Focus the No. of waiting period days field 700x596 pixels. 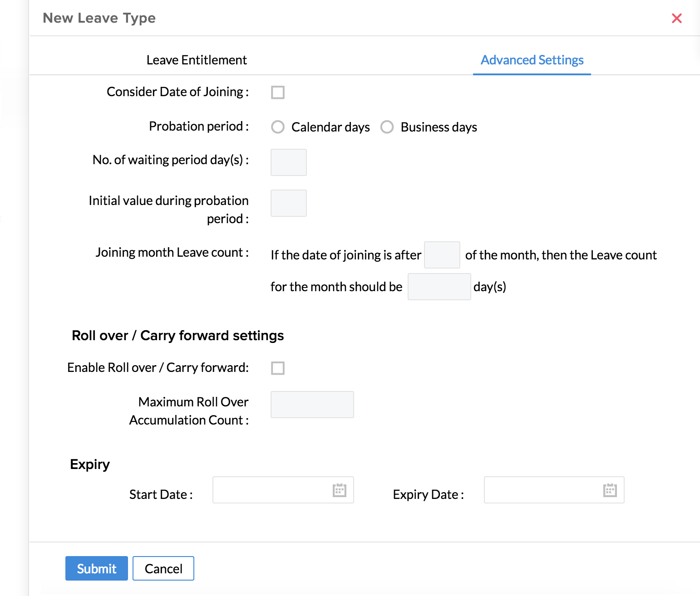(x=289, y=162)
